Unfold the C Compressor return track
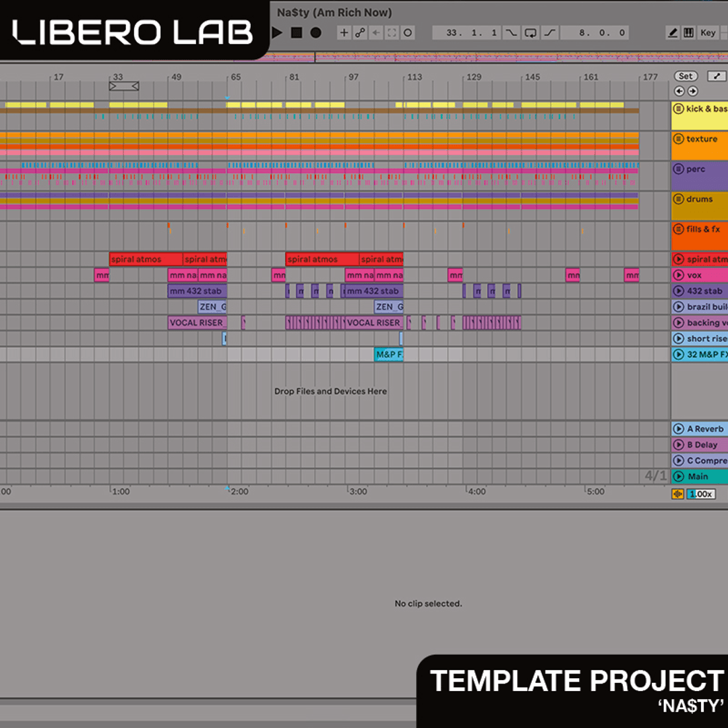 coord(678,460)
